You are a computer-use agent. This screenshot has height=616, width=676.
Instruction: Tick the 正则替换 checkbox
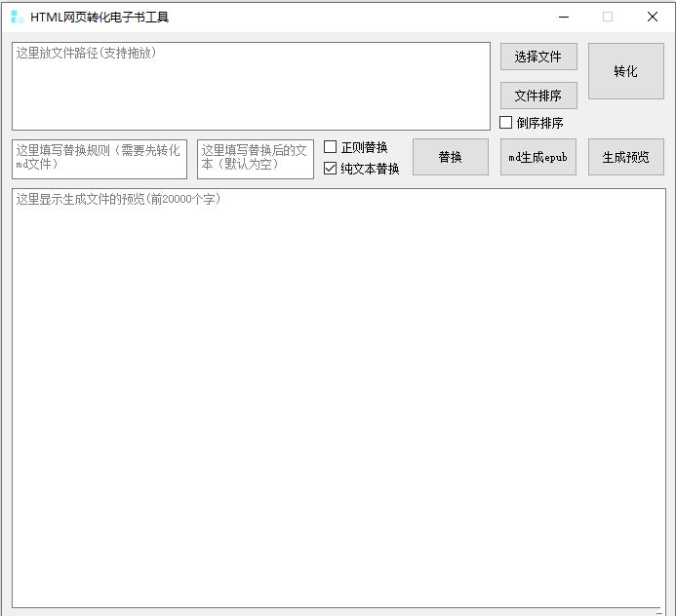point(331,147)
